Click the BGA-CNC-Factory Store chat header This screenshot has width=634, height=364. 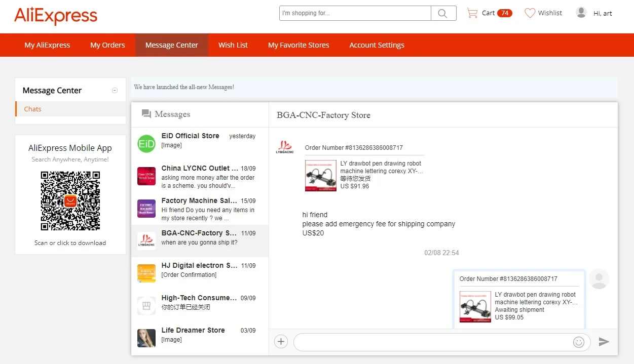coord(323,115)
